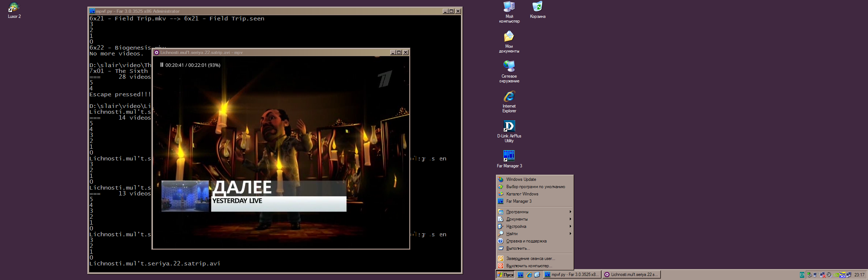Click the Пуск start button
The image size is (868, 280).
(x=506, y=275)
